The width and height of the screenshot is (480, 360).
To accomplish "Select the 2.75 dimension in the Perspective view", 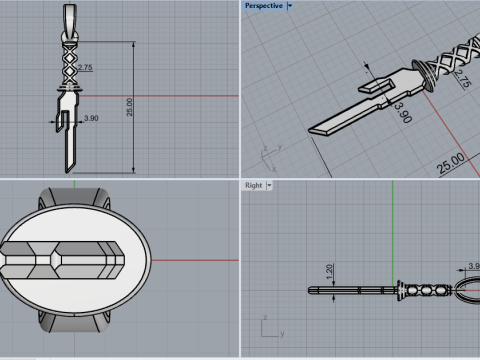I will coord(462,79).
